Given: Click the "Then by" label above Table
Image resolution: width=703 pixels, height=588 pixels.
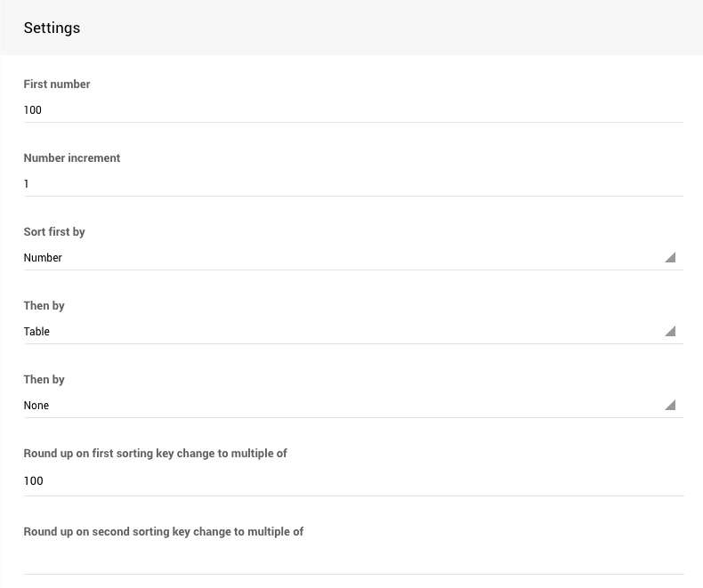Looking at the screenshot, I should tap(44, 306).
